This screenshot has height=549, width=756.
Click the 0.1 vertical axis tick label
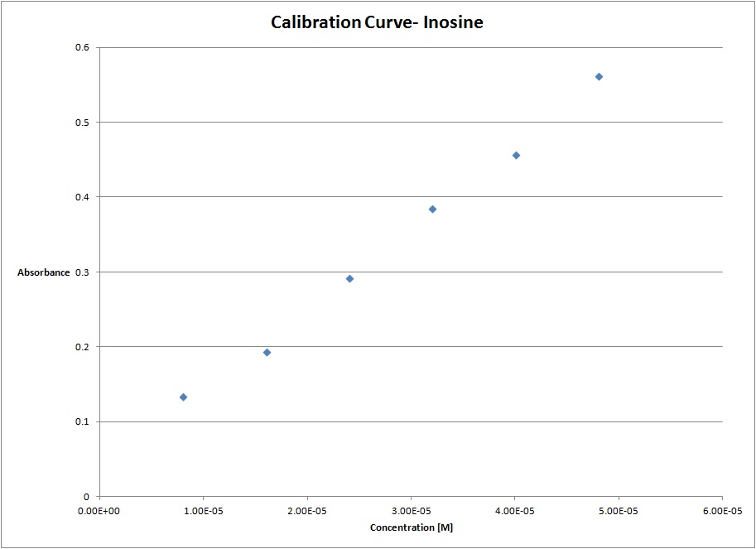coord(84,422)
